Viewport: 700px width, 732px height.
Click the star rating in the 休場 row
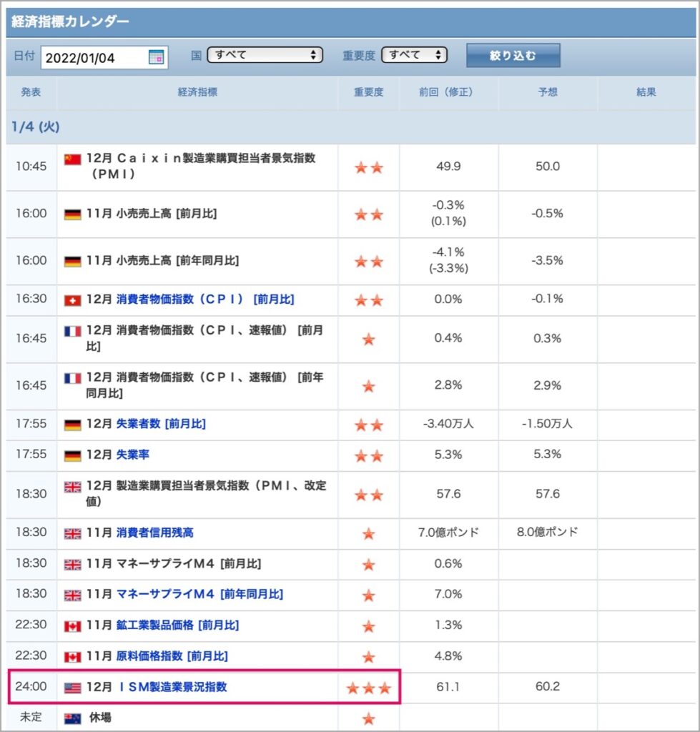[x=369, y=718]
